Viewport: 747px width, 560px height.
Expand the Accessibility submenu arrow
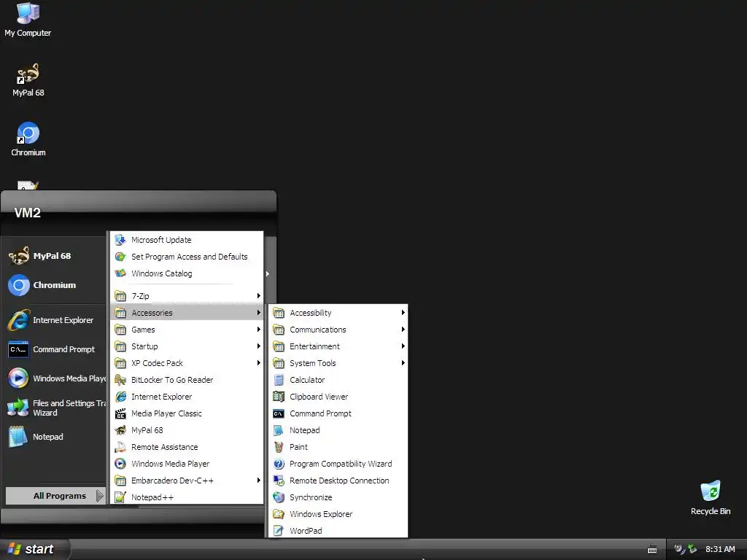[403, 313]
